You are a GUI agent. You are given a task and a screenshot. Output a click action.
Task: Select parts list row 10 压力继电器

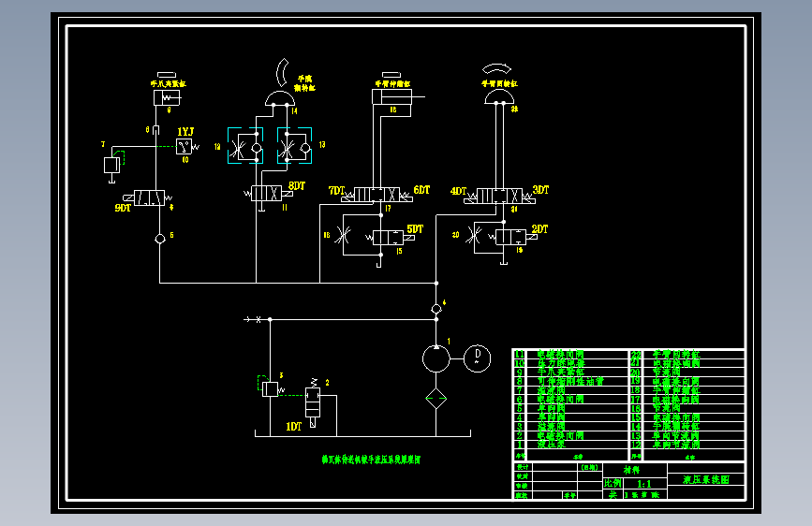pos(570,363)
